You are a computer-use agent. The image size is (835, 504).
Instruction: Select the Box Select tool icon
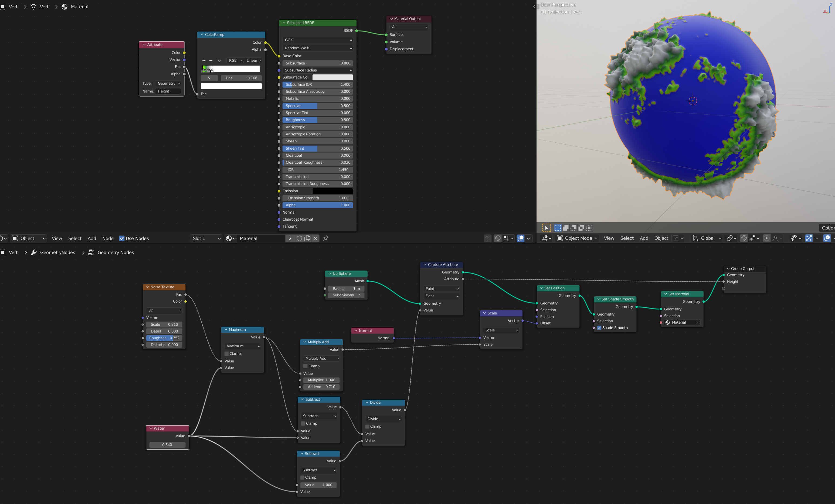558,228
